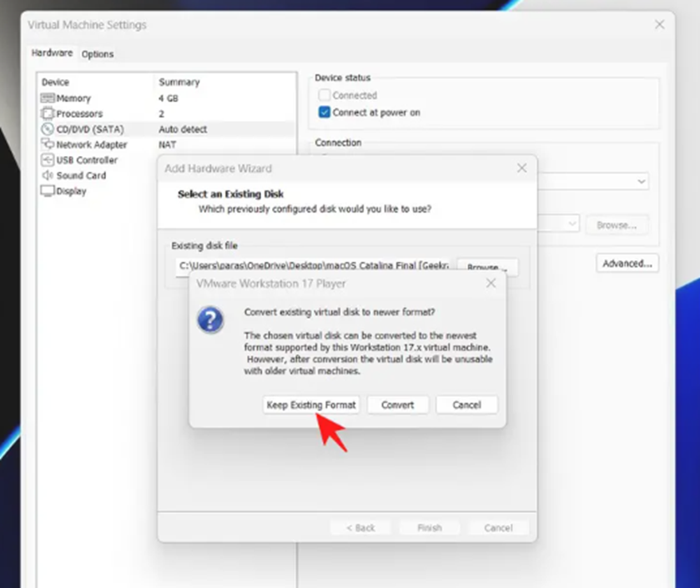Close the Virtual Machine Settings window
This screenshot has height=588, width=700.
point(659,24)
